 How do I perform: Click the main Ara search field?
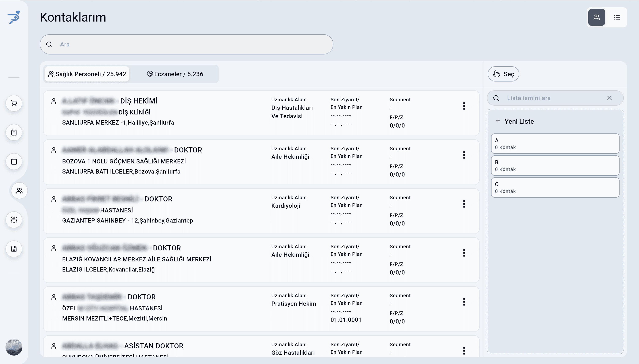186,45
